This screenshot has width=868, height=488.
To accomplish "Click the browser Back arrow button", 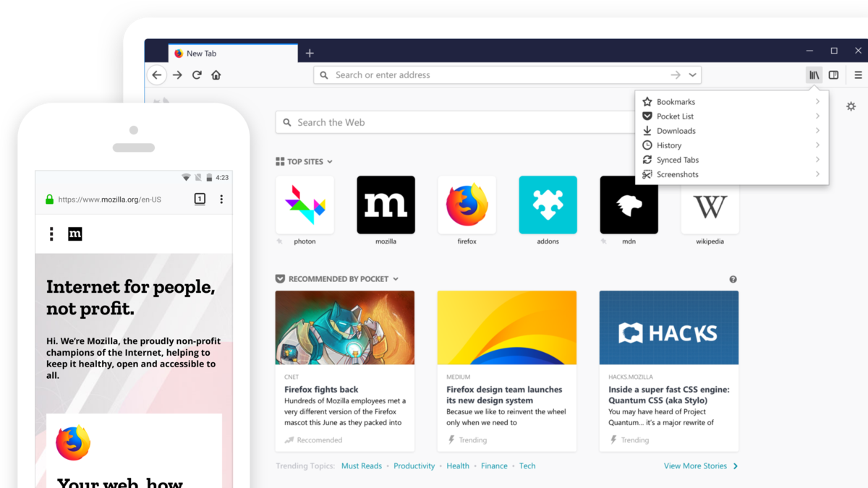I will [x=157, y=75].
